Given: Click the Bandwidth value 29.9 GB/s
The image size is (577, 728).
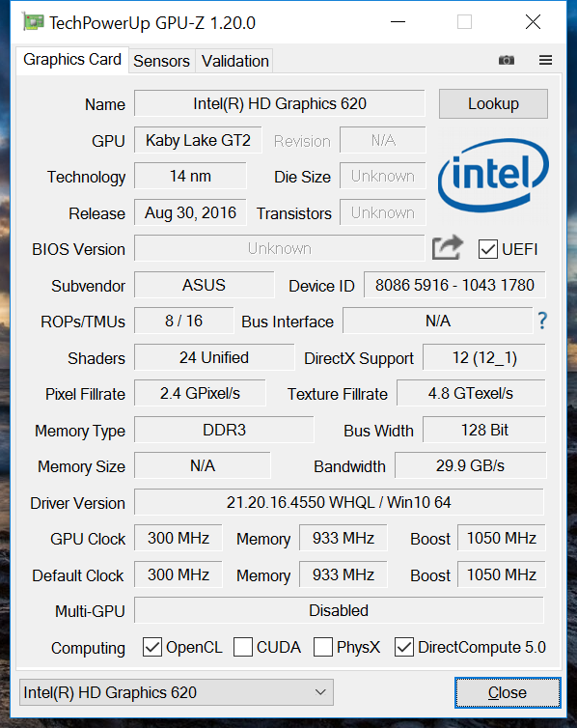Looking at the screenshot, I should 470,465.
